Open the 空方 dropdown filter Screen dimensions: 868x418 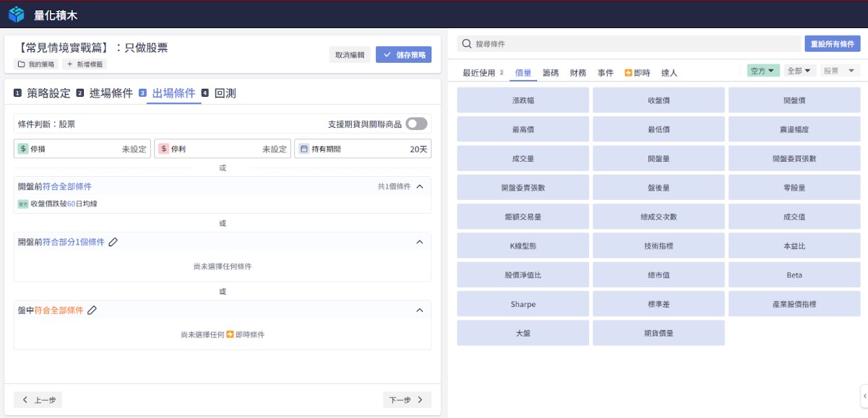(x=763, y=71)
